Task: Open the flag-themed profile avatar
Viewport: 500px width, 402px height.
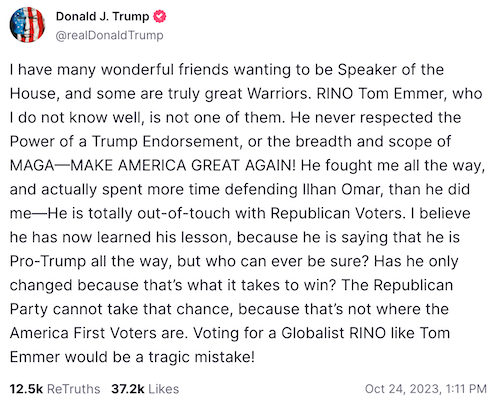Action: pyautogui.click(x=27, y=25)
